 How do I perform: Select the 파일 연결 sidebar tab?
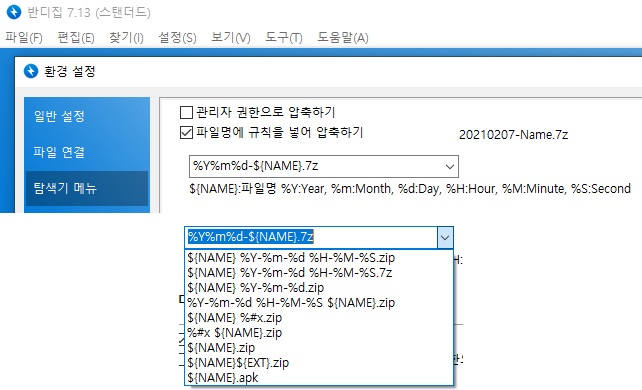tap(87, 152)
